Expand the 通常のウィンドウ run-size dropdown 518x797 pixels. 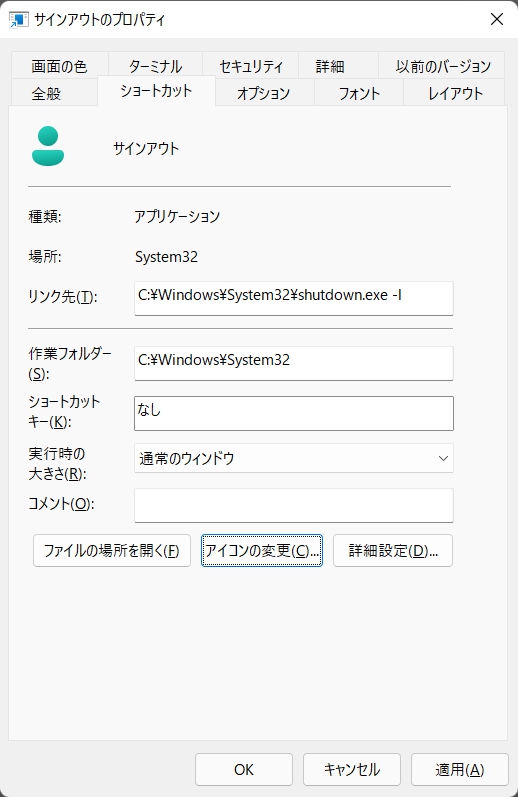click(294, 458)
